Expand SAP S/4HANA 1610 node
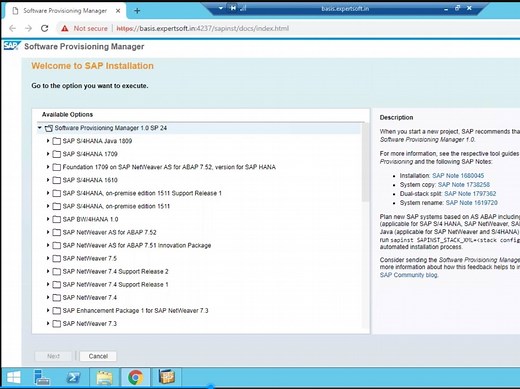The height and width of the screenshot is (389, 520). coord(48,180)
